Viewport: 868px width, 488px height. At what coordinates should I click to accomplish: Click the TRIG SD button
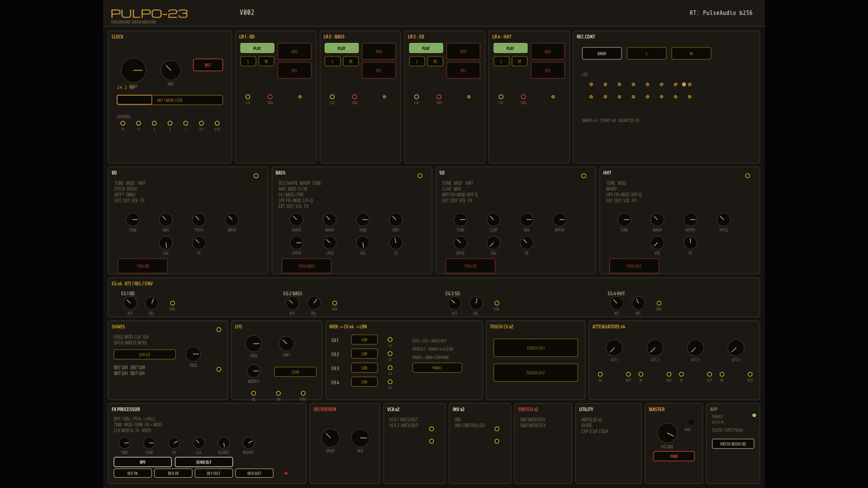click(471, 266)
